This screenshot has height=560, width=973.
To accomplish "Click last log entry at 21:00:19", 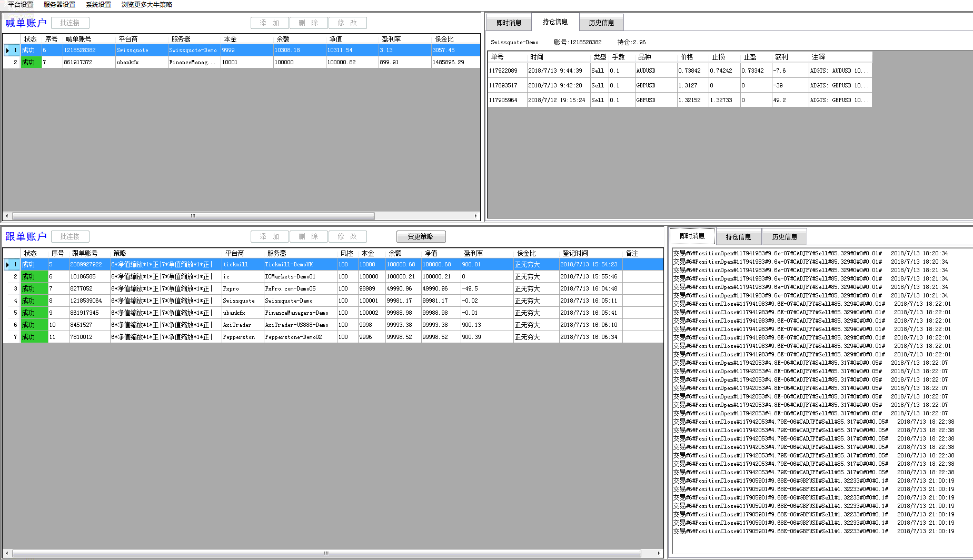I will tap(813, 532).
